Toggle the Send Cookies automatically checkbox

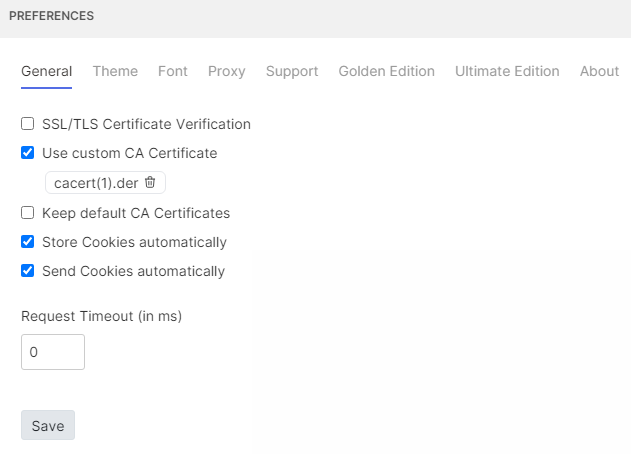tap(28, 271)
